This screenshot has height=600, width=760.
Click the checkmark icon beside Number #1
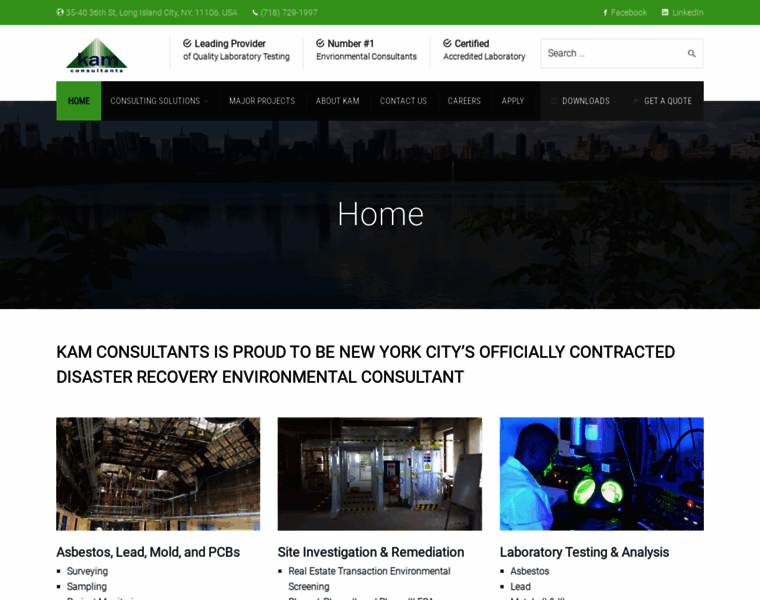click(320, 44)
